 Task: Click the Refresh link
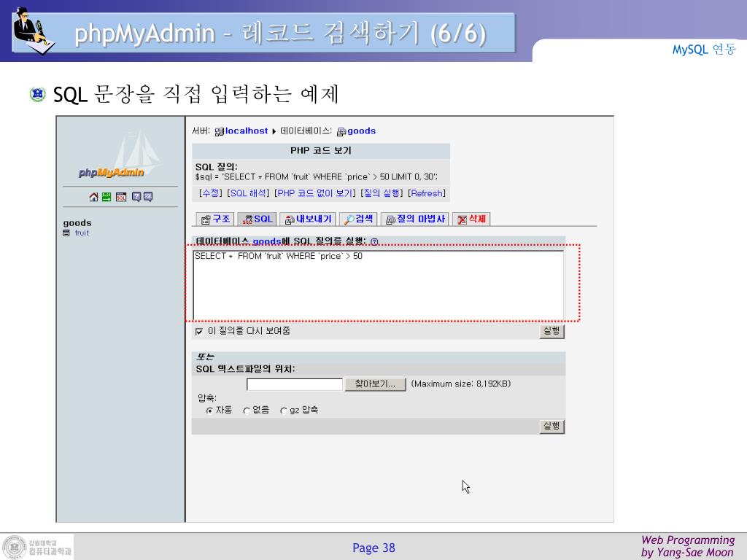(427, 192)
